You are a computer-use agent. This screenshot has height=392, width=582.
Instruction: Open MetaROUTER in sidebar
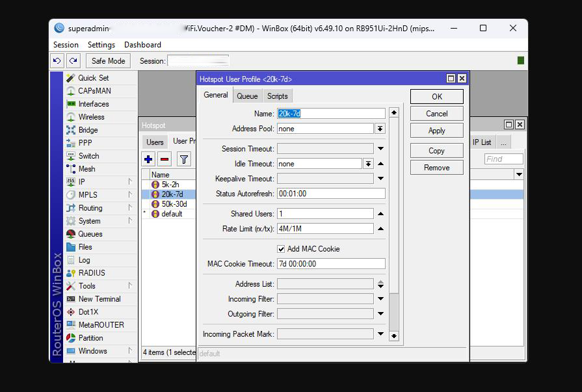[x=100, y=325]
